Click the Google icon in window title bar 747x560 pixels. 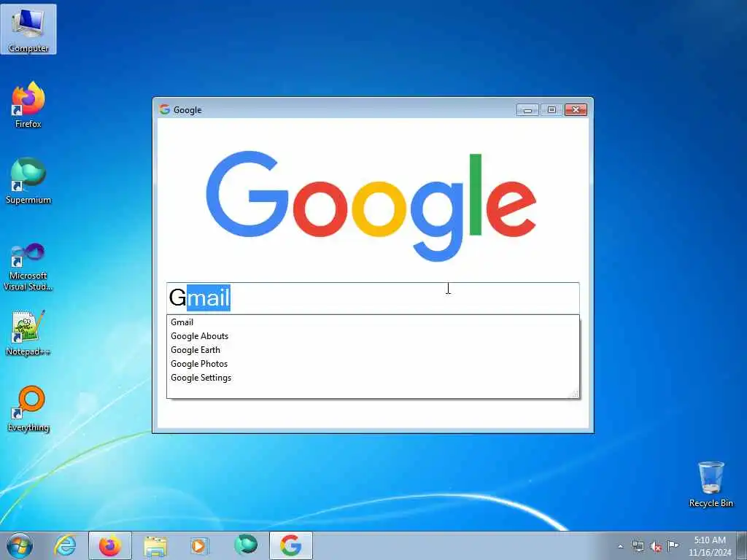164,109
